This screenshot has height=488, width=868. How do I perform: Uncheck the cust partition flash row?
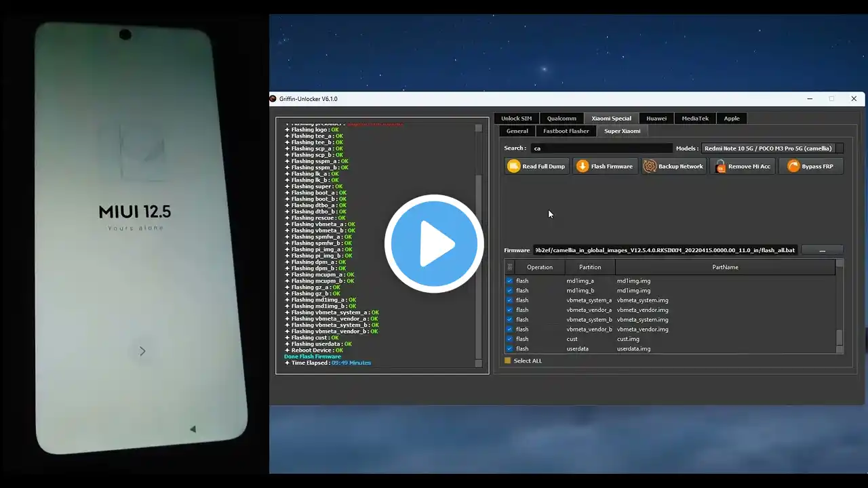[510, 339]
